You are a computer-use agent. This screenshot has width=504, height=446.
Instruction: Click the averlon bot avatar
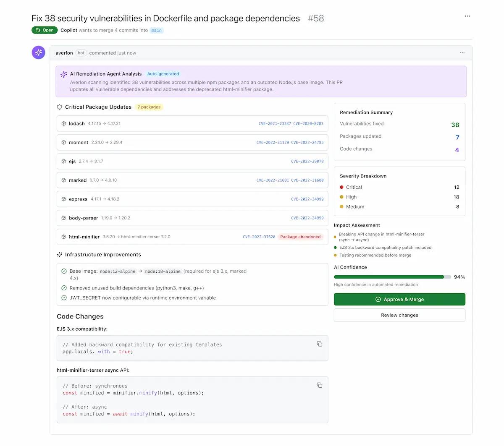point(38,52)
